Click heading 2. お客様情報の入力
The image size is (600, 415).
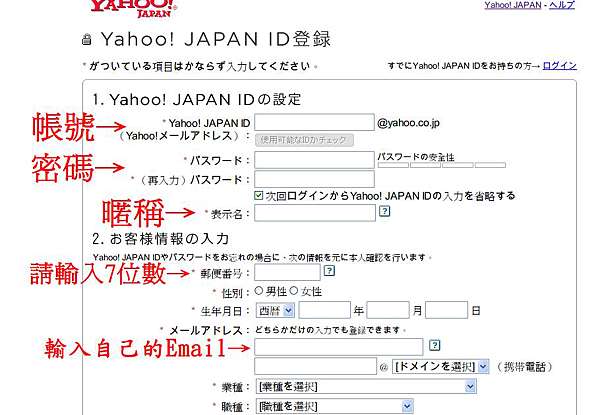(x=160, y=239)
